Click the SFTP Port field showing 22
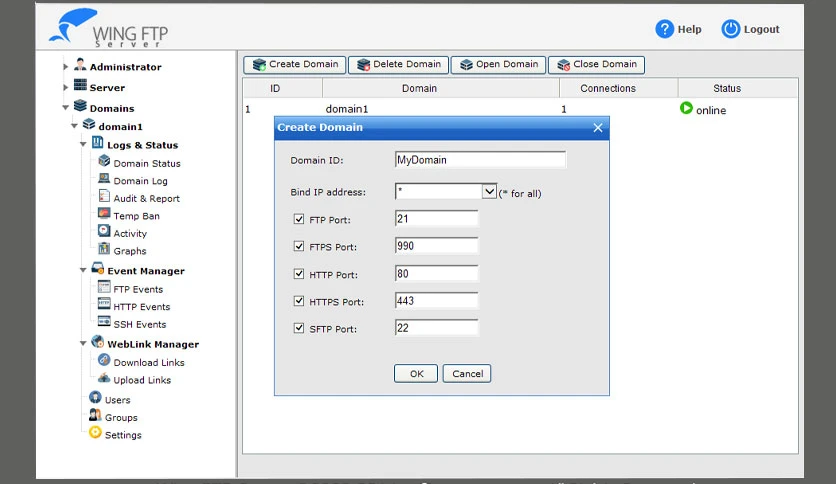Viewport: 836px width, 484px height. [436, 328]
